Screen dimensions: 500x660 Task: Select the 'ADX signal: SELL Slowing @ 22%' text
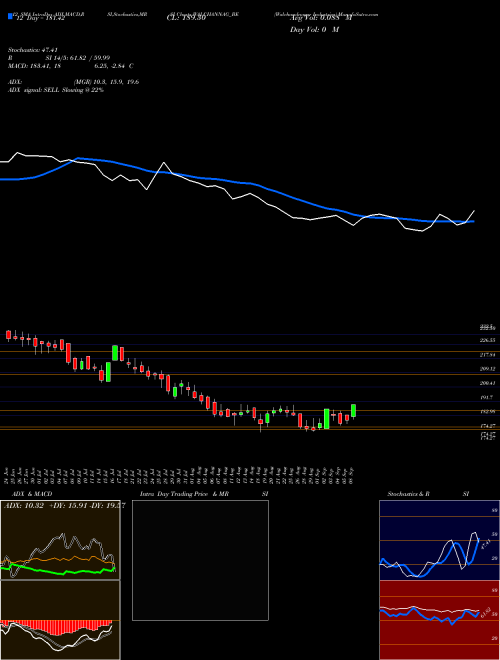[56, 90]
